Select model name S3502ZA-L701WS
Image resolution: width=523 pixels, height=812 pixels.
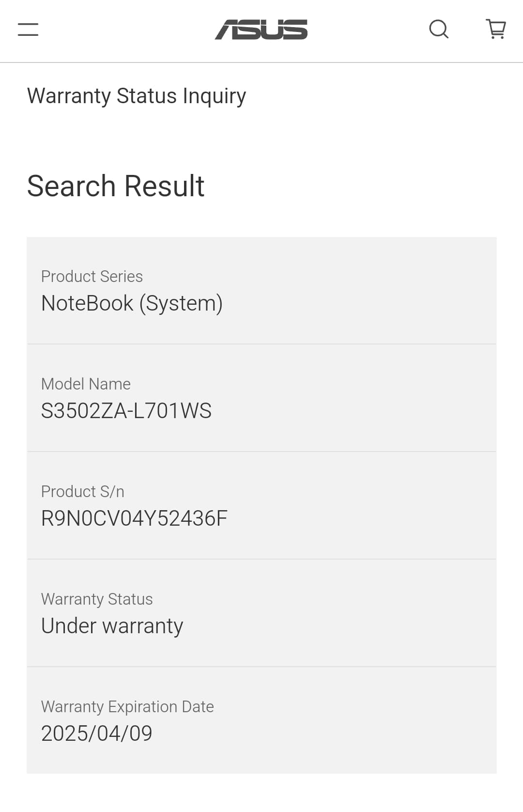coord(126,411)
